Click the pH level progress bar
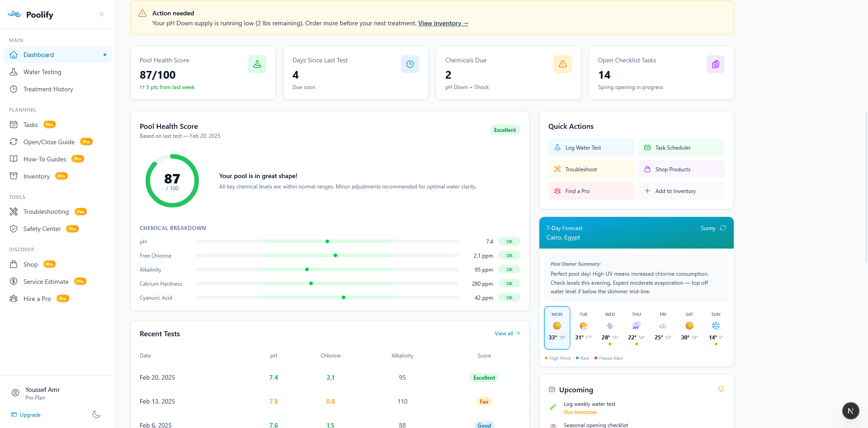868x428 pixels. tap(327, 241)
